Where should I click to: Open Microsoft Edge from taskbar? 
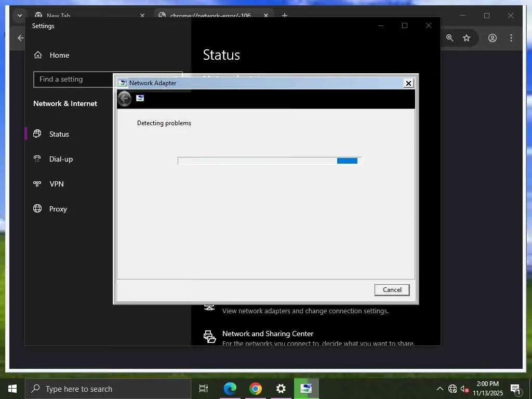coord(230,389)
